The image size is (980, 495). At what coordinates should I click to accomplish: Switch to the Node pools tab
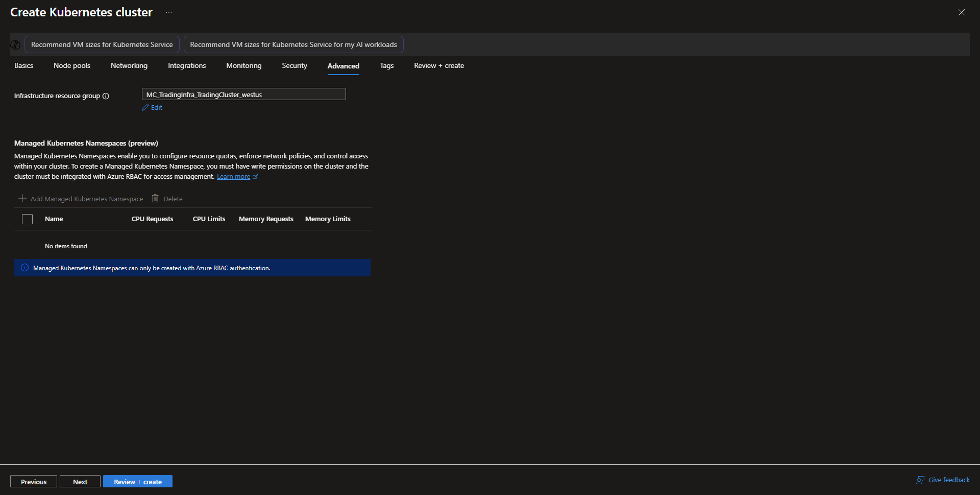click(72, 66)
